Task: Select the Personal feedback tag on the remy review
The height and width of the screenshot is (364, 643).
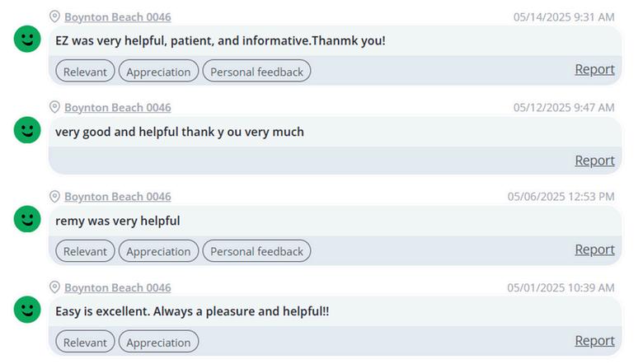Action: point(256,251)
